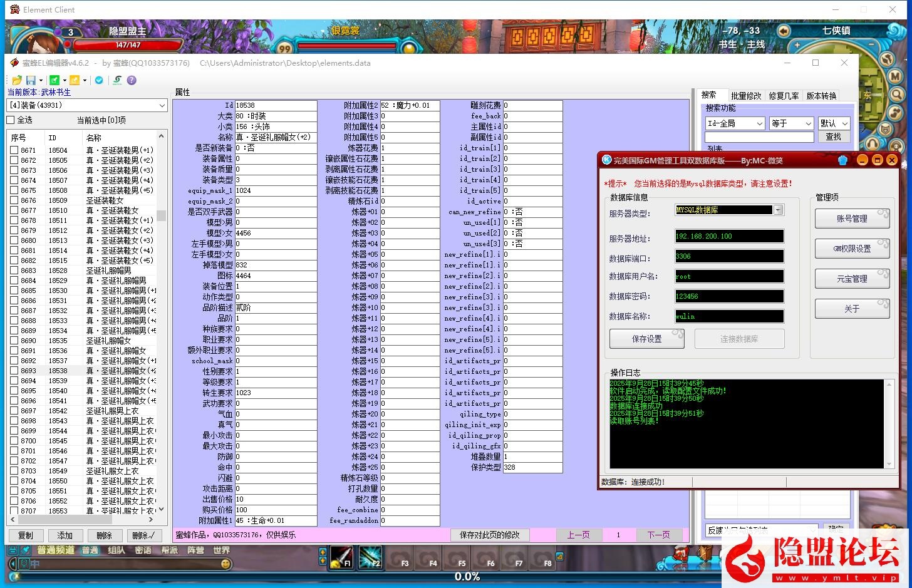Image resolution: width=912 pixels, height=588 pixels.
Task: Open the emoji smiley in chat bar
Action: (225, 564)
